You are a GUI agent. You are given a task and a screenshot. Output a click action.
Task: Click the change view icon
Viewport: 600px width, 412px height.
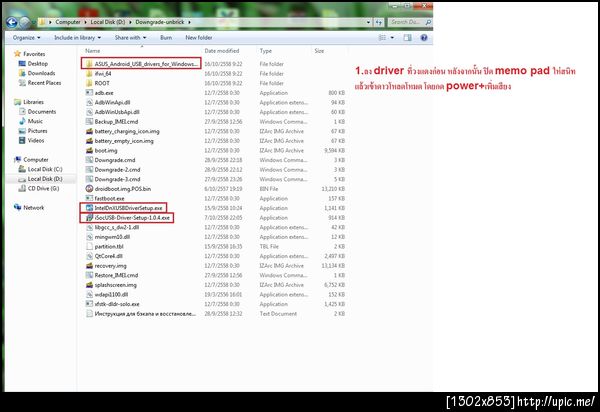click(x=382, y=37)
